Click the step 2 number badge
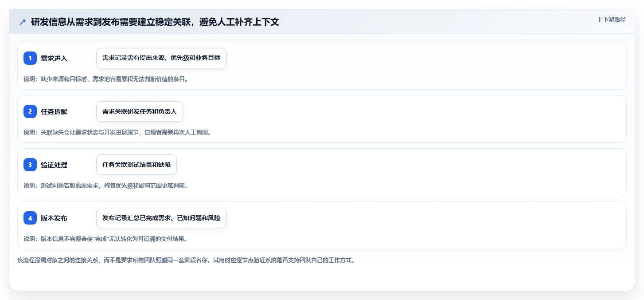This screenshot has width=644, height=300. [x=30, y=111]
